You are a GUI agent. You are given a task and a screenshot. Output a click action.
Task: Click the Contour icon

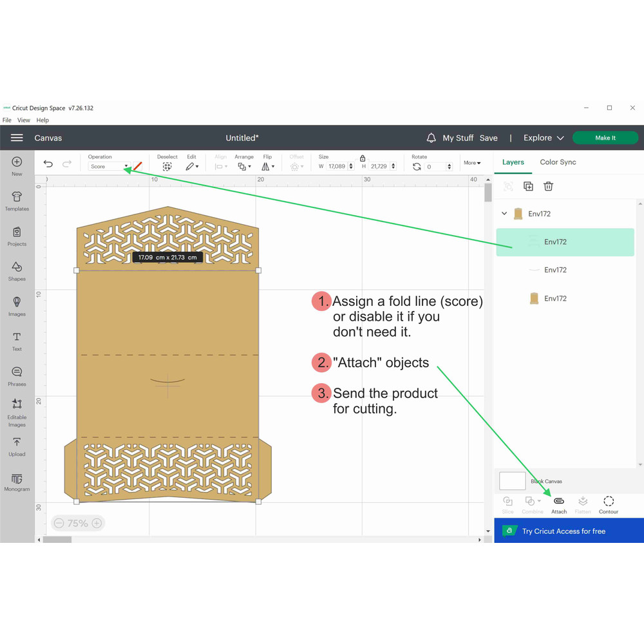coord(609,504)
